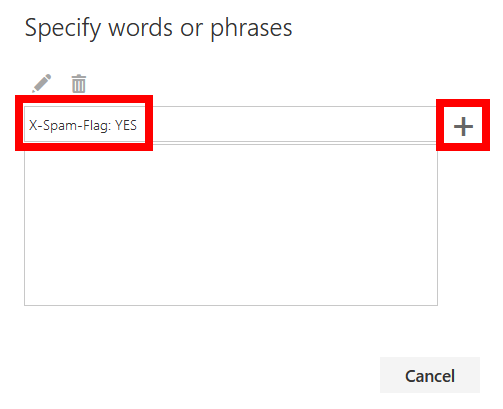
Task: Remove the selected phrase using the trash icon
Action: (x=79, y=83)
